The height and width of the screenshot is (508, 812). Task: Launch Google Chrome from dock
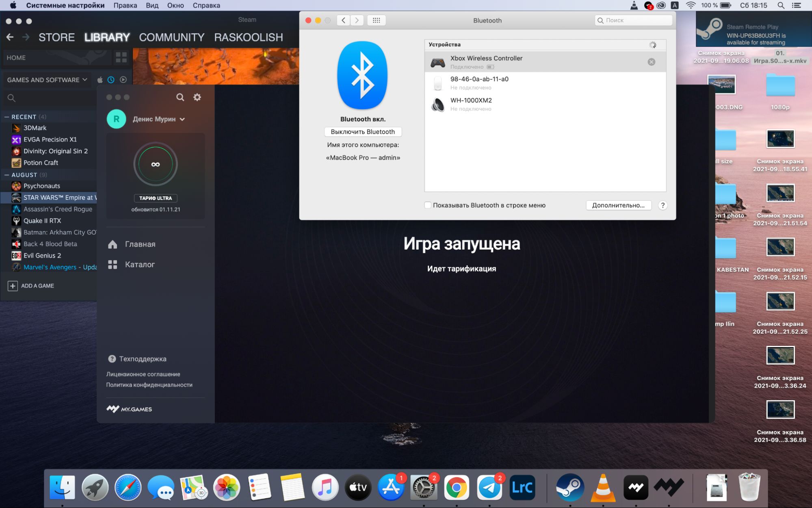click(x=457, y=487)
